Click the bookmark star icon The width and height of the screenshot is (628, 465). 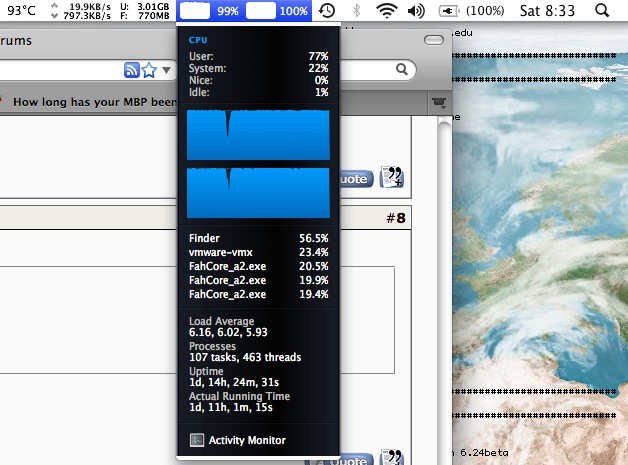click(x=149, y=70)
